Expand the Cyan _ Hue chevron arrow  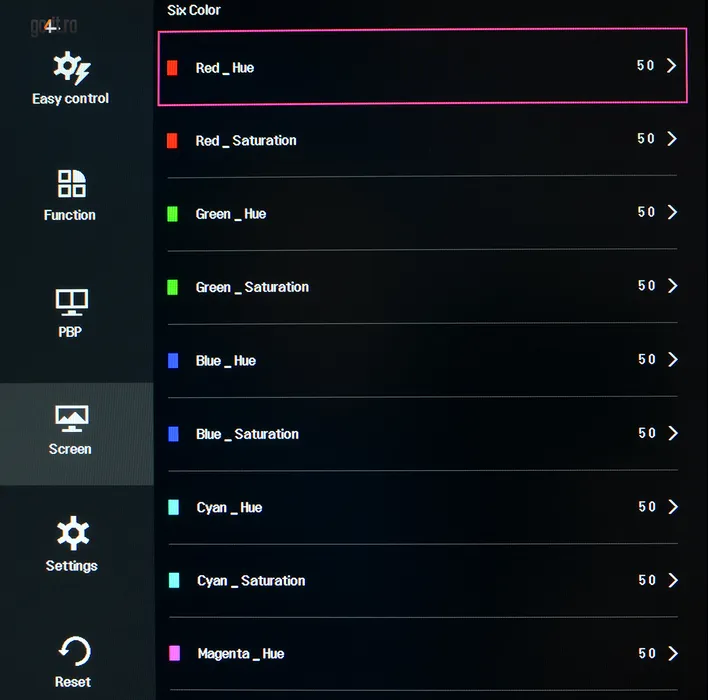672,507
